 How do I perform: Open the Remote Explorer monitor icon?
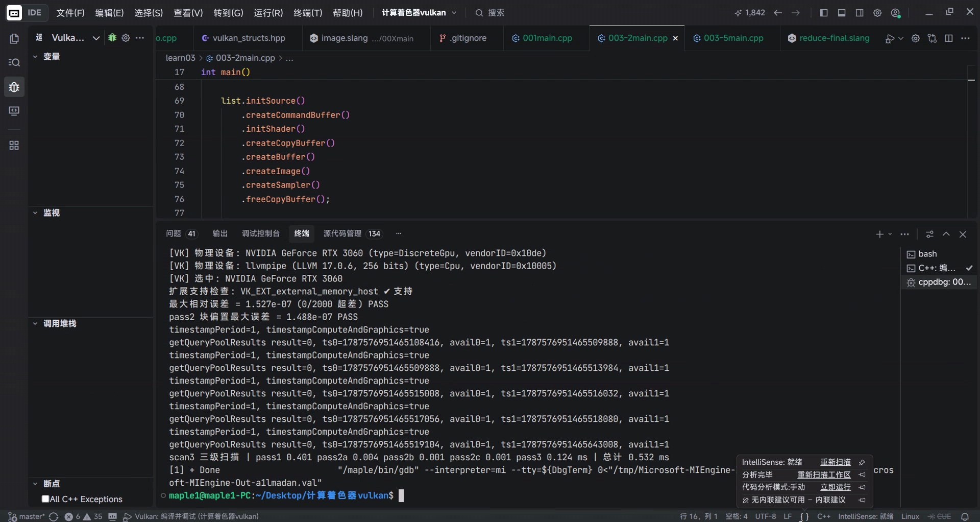(x=14, y=111)
